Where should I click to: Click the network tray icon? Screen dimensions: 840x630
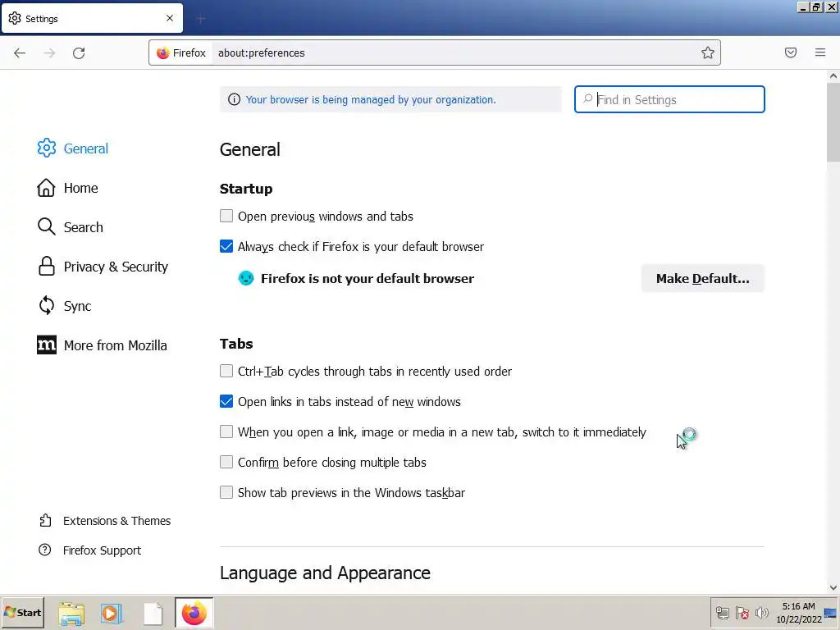pyautogui.click(x=723, y=613)
